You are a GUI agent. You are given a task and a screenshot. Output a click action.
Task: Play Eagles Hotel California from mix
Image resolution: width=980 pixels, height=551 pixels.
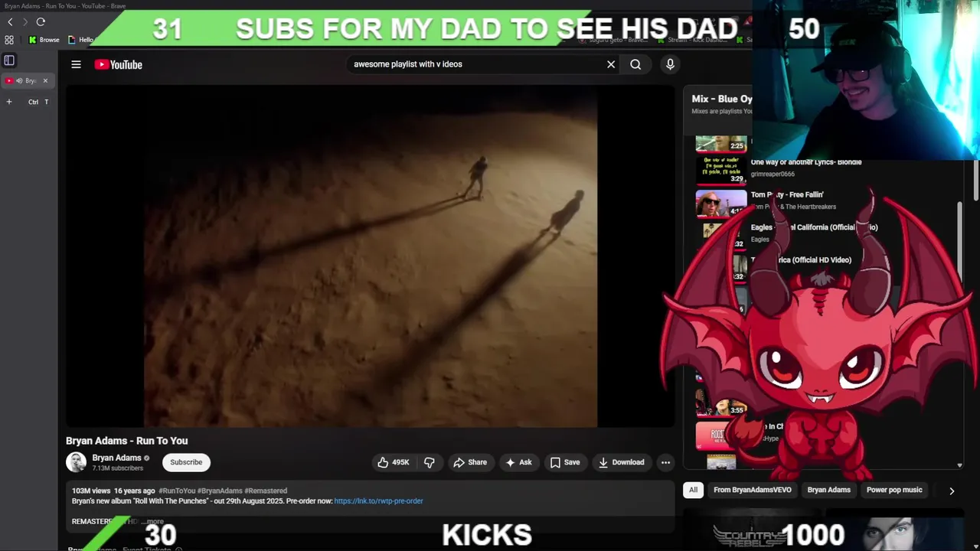tap(814, 227)
